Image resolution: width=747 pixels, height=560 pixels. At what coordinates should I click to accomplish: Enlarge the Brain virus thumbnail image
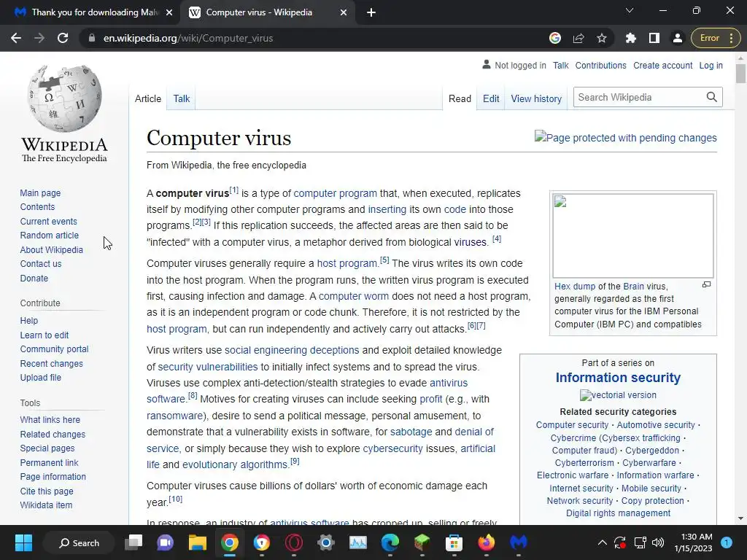coord(633,236)
